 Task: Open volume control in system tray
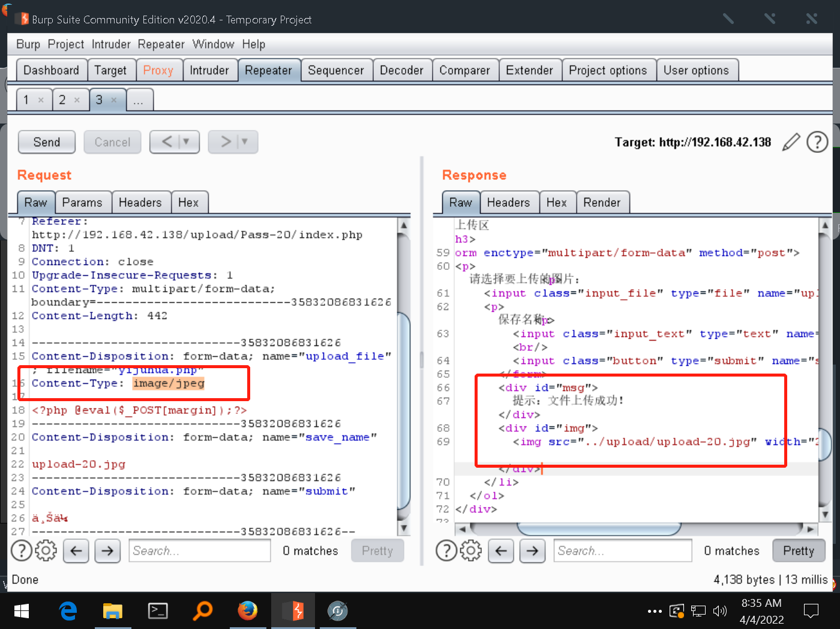[720, 612]
